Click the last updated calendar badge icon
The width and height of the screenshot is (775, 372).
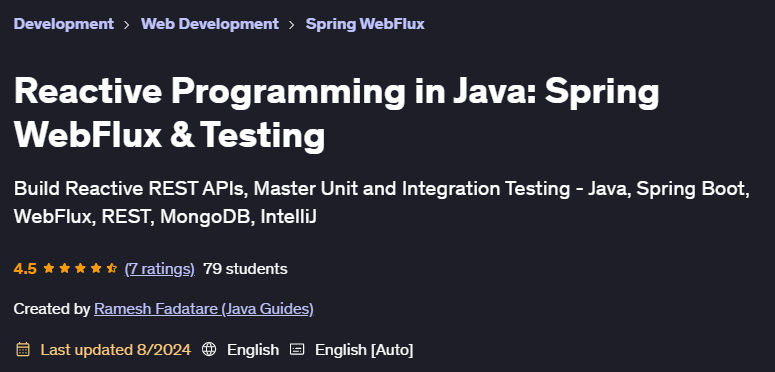click(x=23, y=349)
